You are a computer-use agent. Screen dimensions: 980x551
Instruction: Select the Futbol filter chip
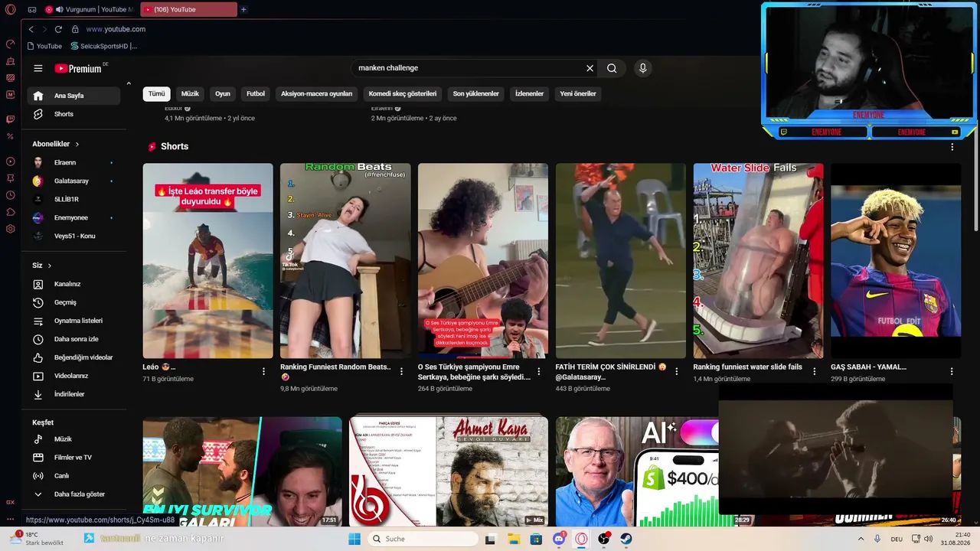pos(256,93)
